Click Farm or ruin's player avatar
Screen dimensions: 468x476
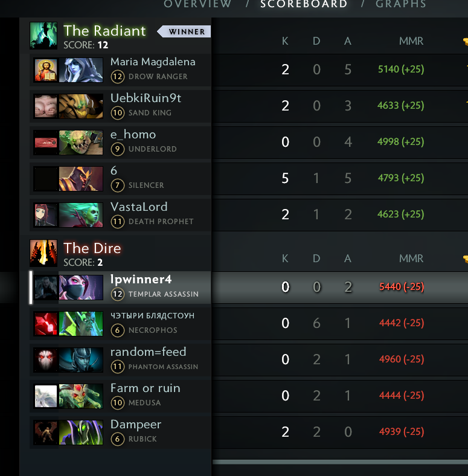[x=46, y=396]
